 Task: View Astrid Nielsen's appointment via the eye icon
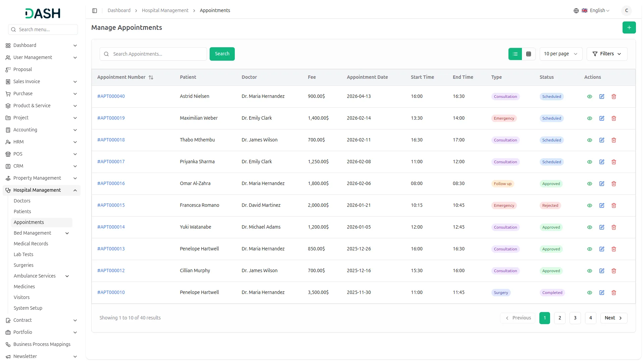click(x=589, y=97)
